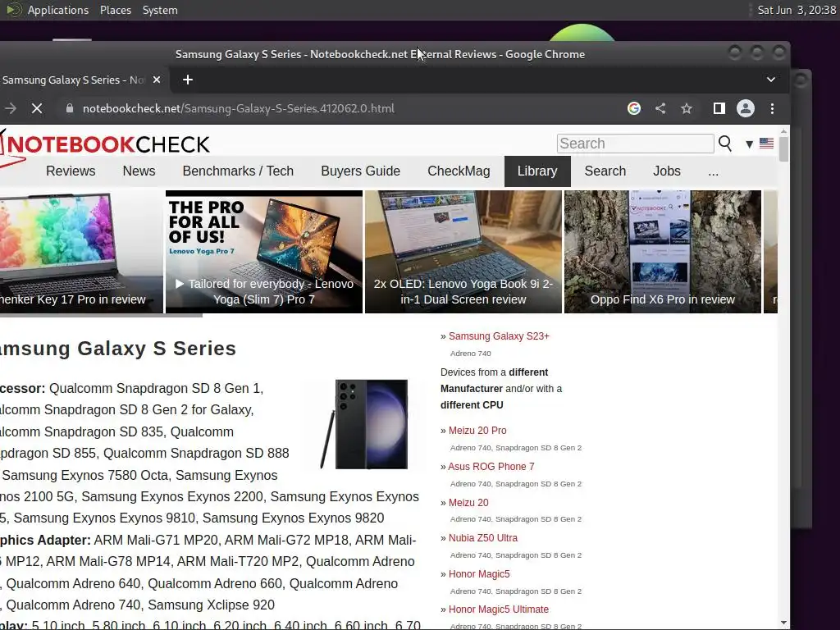Click the Samsung Galaxy S Series heading
This screenshot has height=630, width=840.
pos(118,348)
